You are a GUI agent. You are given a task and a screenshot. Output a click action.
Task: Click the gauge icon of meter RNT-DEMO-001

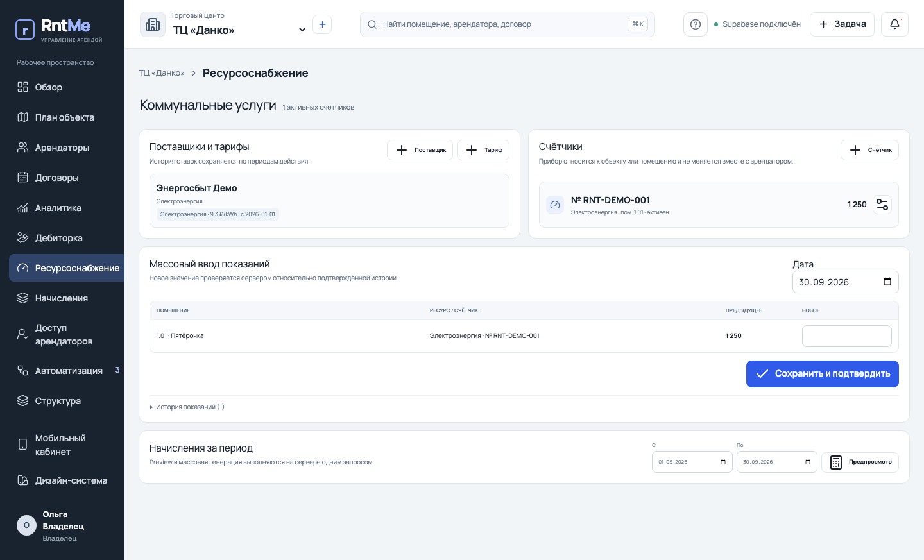tap(555, 205)
